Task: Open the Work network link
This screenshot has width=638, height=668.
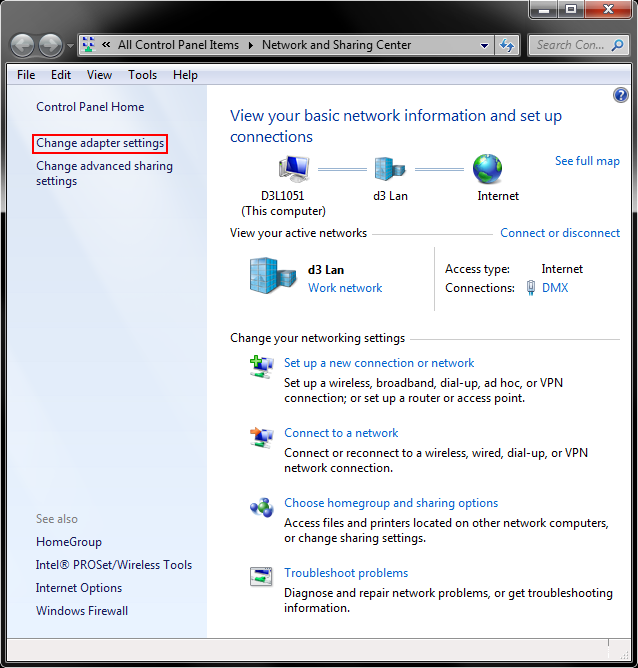Action: coord(345,288)
